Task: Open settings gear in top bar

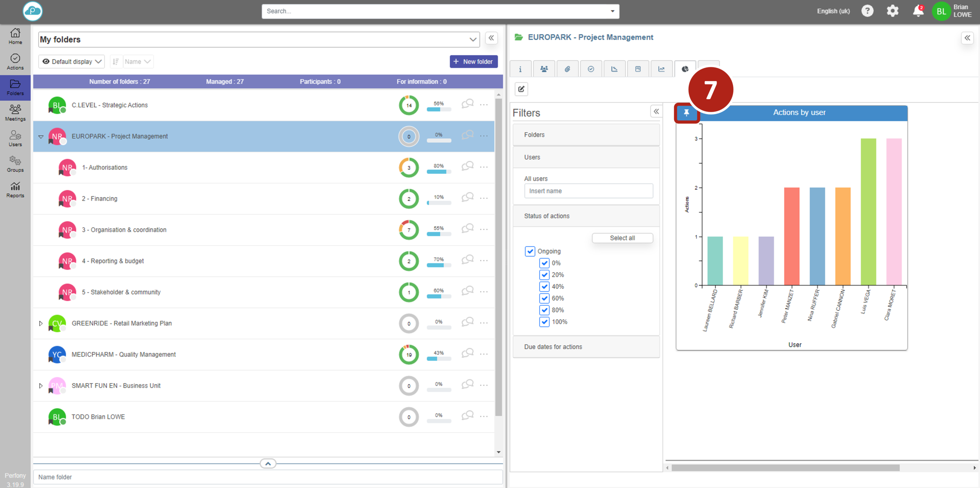Action: pos(892,11)
